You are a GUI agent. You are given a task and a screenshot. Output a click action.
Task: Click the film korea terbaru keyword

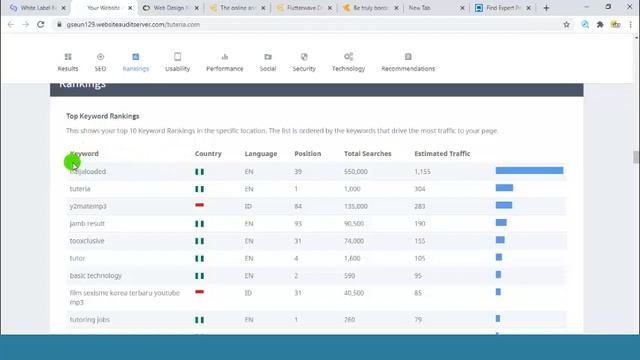point(124,298)
